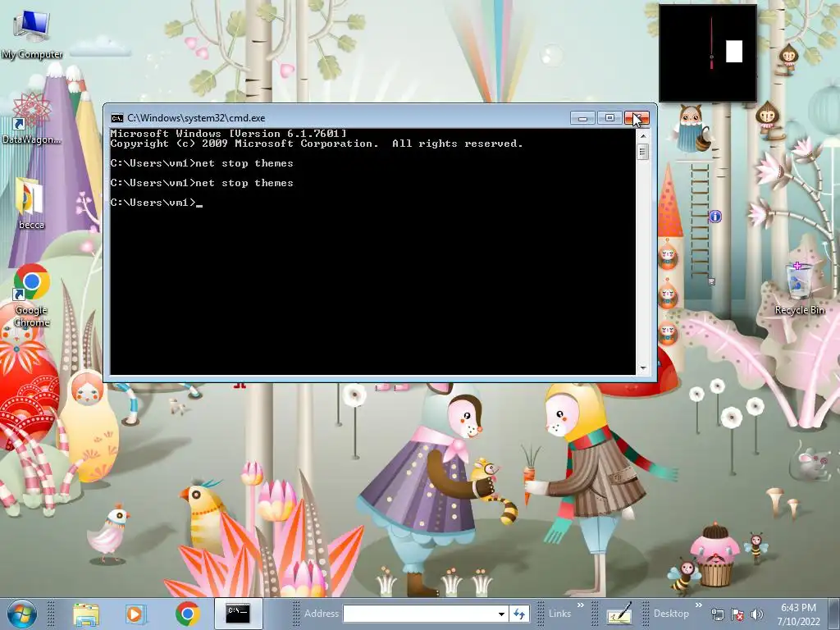Expand the Links toolbar chevron
Screen dimensions: 840x630
(581, 605)
